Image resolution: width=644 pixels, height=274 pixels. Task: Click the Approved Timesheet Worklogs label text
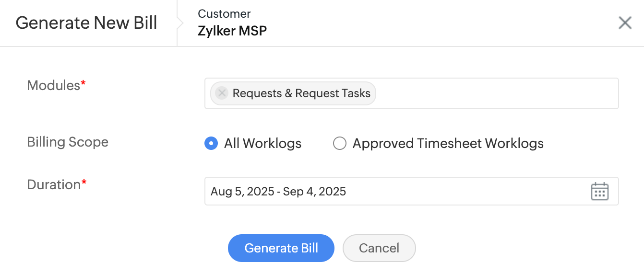point(448,144)
